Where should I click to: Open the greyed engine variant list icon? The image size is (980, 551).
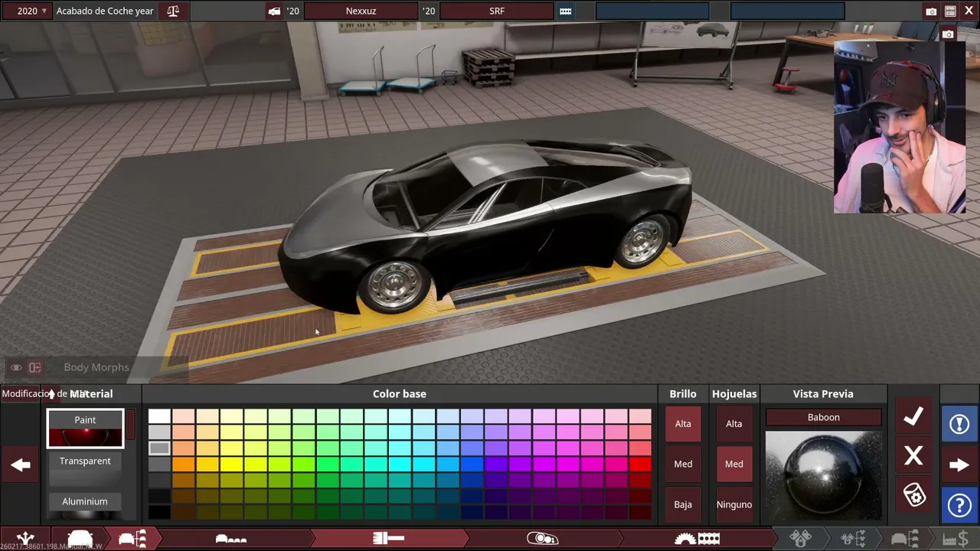(853, 539)
